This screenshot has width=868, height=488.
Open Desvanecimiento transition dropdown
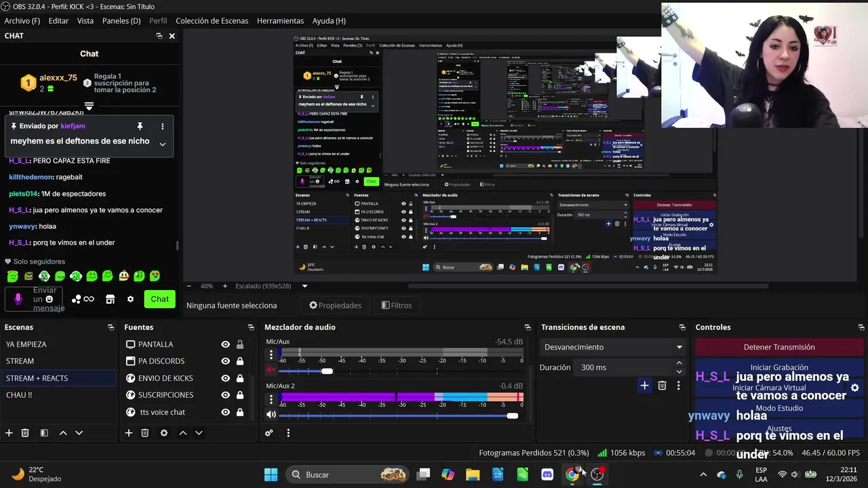click(613, 347)
